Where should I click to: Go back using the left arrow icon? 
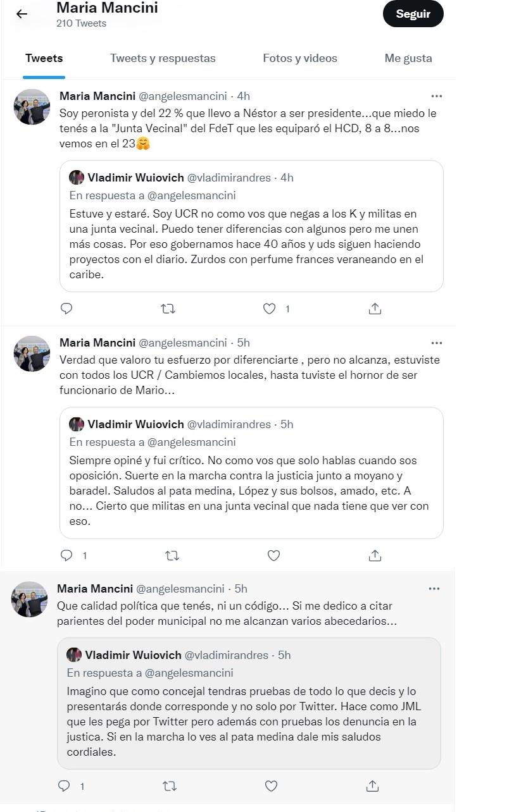(x=22, y=14)
